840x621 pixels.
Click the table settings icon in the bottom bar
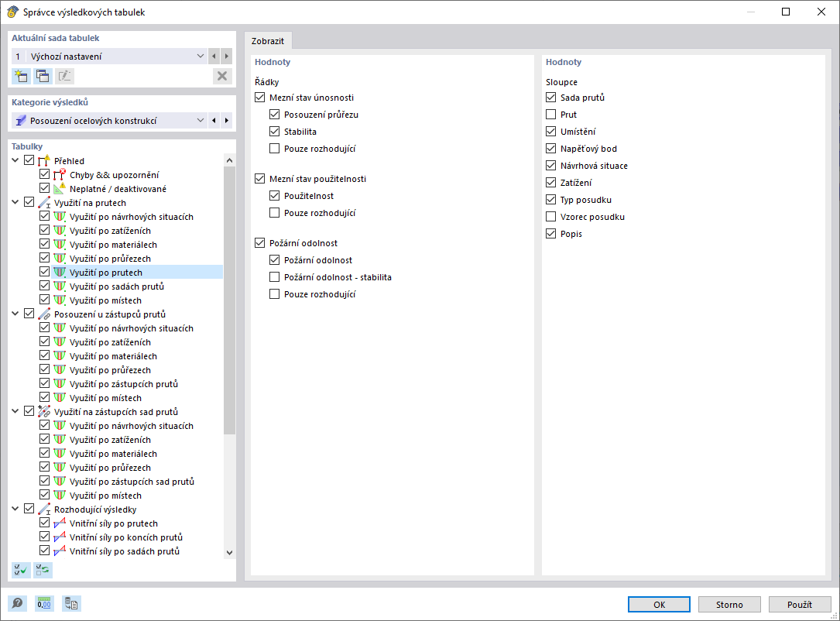click(70, 604)
